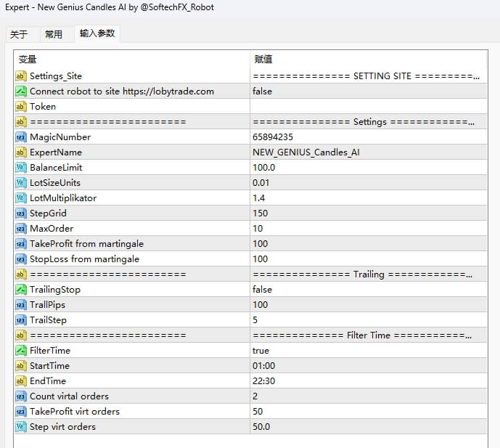Toggle the TrailingStop false value
The image size is (500, 448).
click(x=262, y=290)
